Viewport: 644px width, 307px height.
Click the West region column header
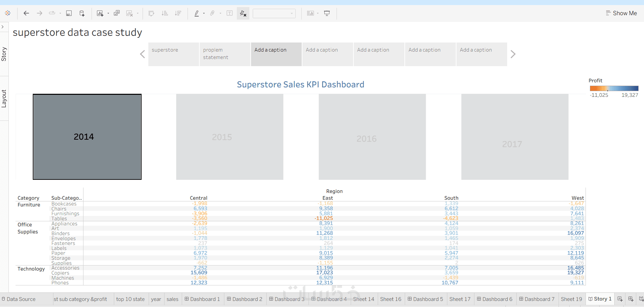click(x=578, y=198)
